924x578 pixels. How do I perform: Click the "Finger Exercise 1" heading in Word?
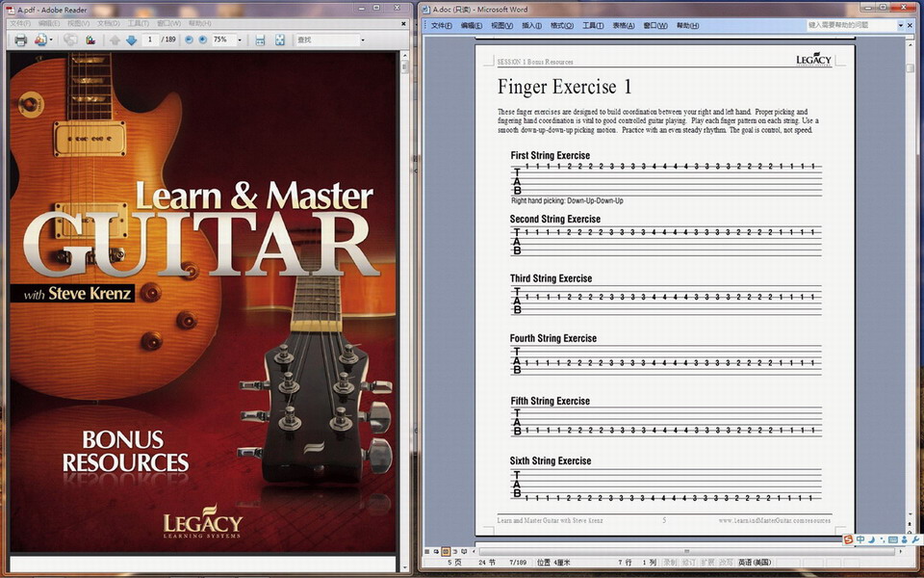click(565, 88)
